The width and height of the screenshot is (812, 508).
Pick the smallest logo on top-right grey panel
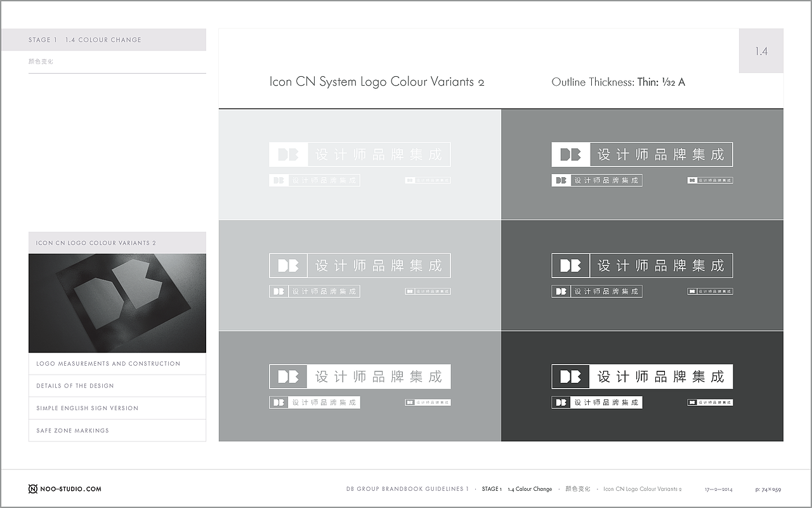710,180
